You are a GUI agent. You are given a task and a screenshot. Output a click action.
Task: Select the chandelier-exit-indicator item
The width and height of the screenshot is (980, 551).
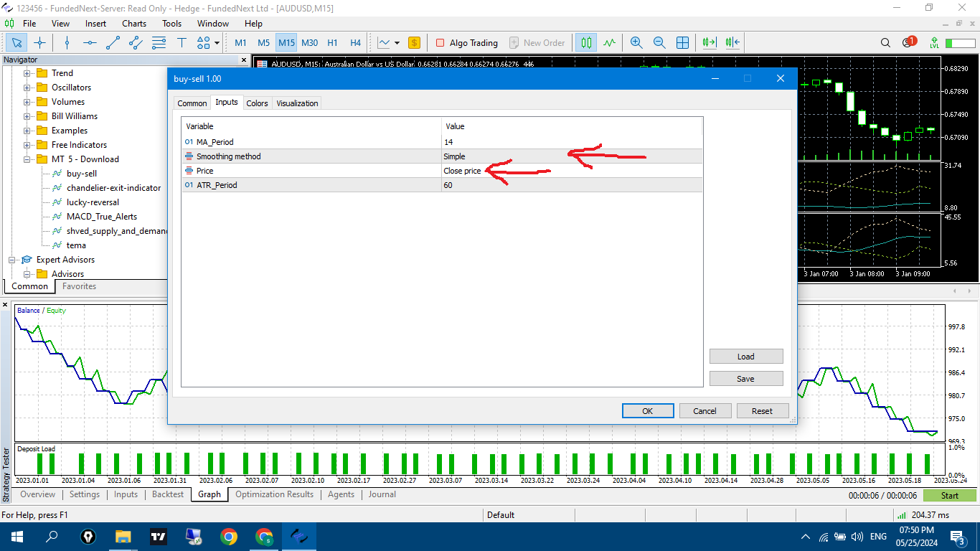(113, 188)
